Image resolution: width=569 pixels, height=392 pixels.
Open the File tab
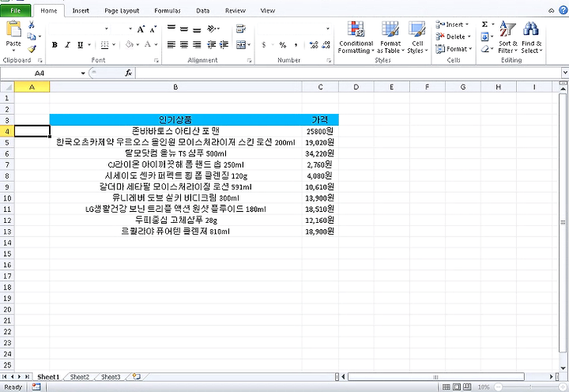click(x=16, y=10)
